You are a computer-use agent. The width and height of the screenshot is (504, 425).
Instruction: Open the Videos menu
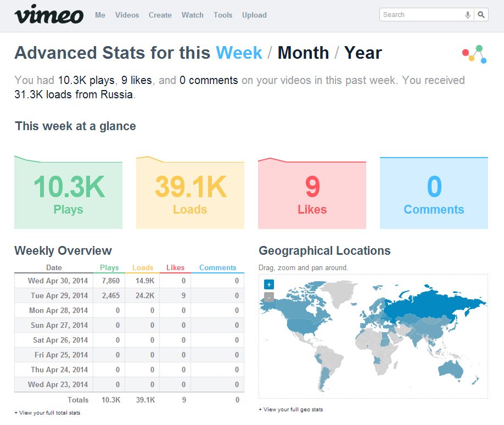127,15
